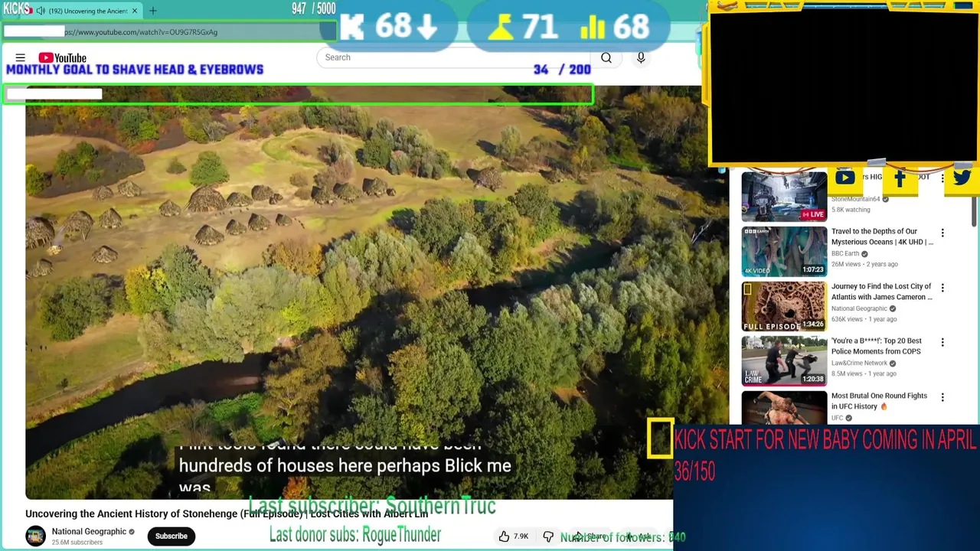Open the National Geographic channel avatar
Image resolution: width=980 pixels, height=551 pixels.
[x=35, y=536]
